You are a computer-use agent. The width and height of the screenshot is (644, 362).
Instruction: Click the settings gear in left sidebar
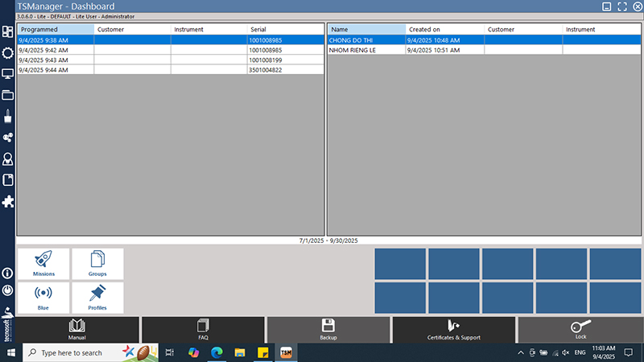click(8, 53)
